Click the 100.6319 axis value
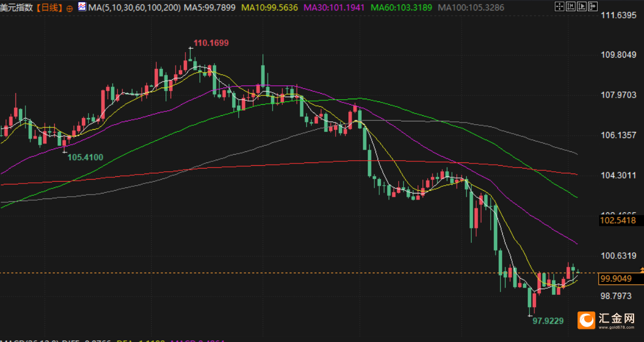This screenshot has height=342, width=644. (x=619, y=256)
